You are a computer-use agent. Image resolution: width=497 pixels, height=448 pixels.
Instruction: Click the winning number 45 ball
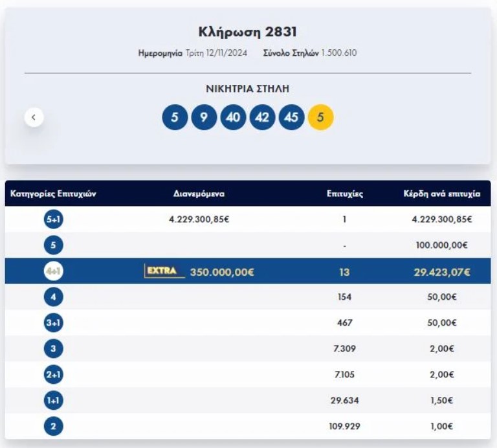coord(291,117)
